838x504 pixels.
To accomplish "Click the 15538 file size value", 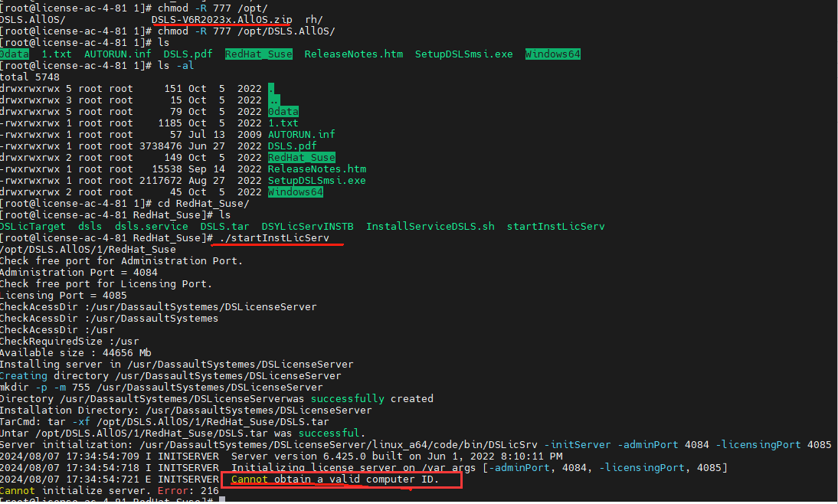I will 167,169.
